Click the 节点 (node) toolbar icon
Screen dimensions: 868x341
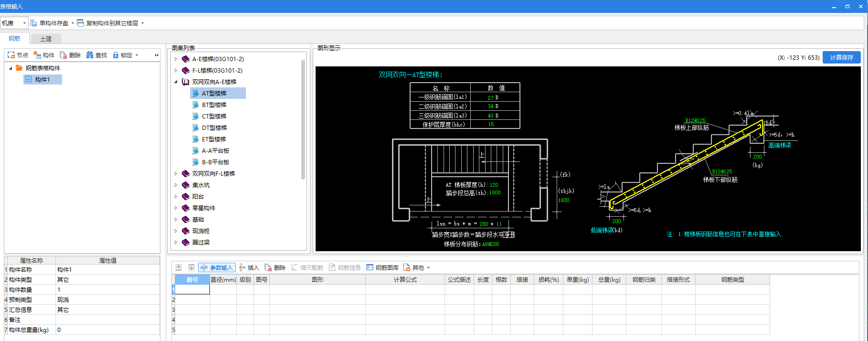18,55
